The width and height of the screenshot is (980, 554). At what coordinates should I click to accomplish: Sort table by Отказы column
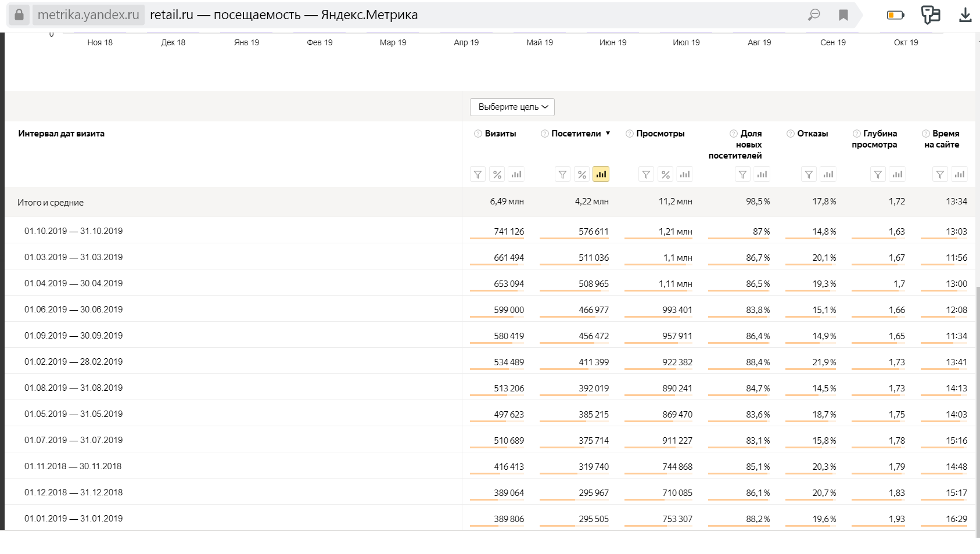[x=813, y=134]
